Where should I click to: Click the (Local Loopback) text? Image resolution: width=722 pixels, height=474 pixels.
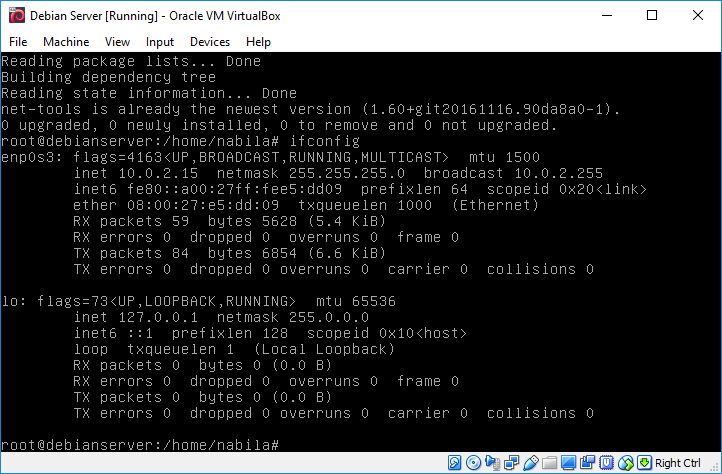point(325,349)
